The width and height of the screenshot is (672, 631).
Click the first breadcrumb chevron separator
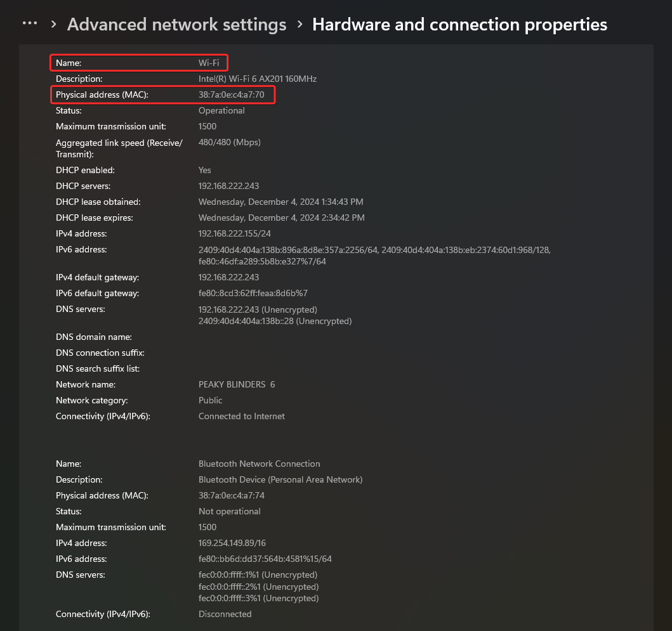click(x=53, y=24)
